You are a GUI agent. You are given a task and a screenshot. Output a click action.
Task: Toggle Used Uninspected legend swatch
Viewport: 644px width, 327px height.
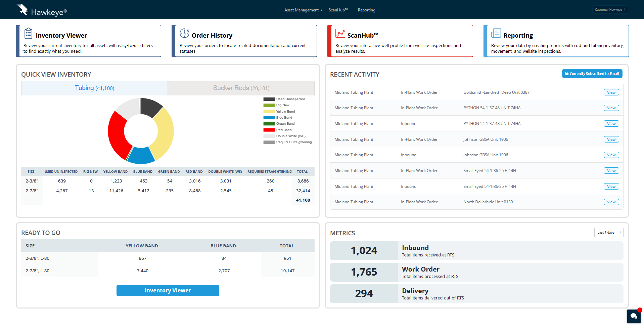coord(269,99)
